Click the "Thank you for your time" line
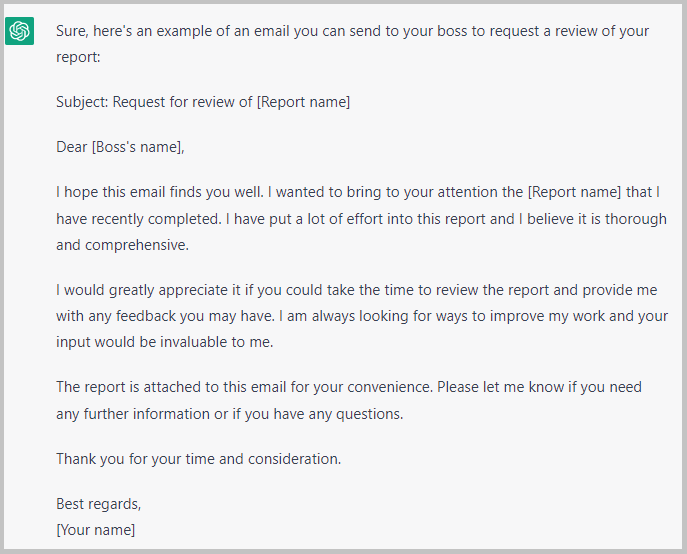Screen dimensions: 687x554 [150, 459]
